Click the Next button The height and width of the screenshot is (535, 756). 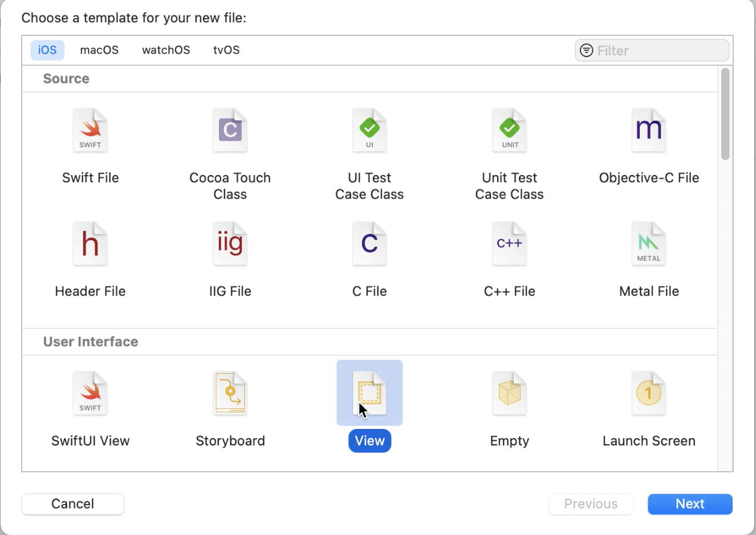(x=690, y=504)
